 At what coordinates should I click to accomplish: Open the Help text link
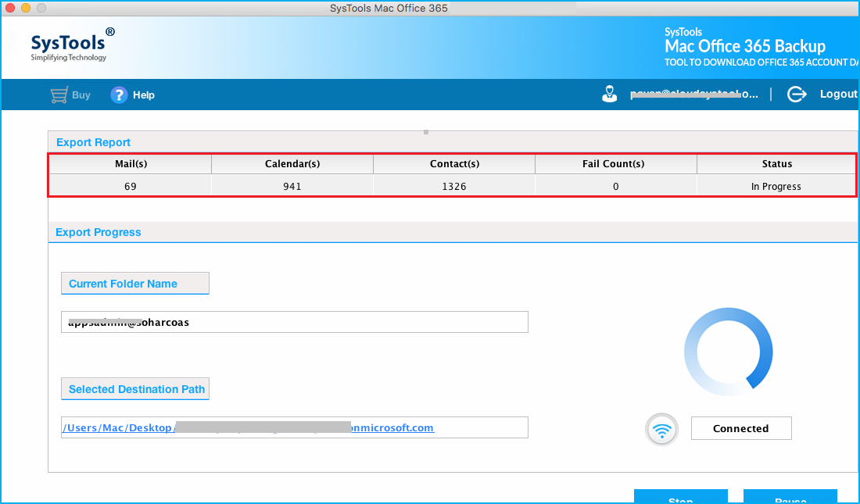(x=144, y=95)
